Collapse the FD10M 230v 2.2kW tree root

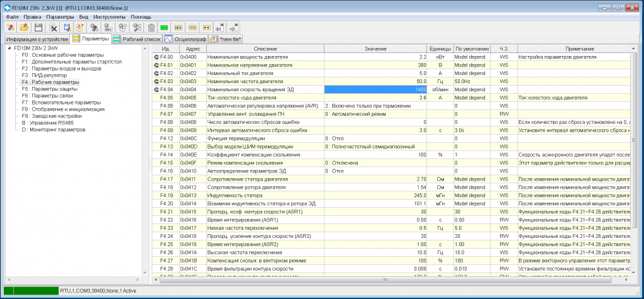pyautogui.click(x=10, y=48)
